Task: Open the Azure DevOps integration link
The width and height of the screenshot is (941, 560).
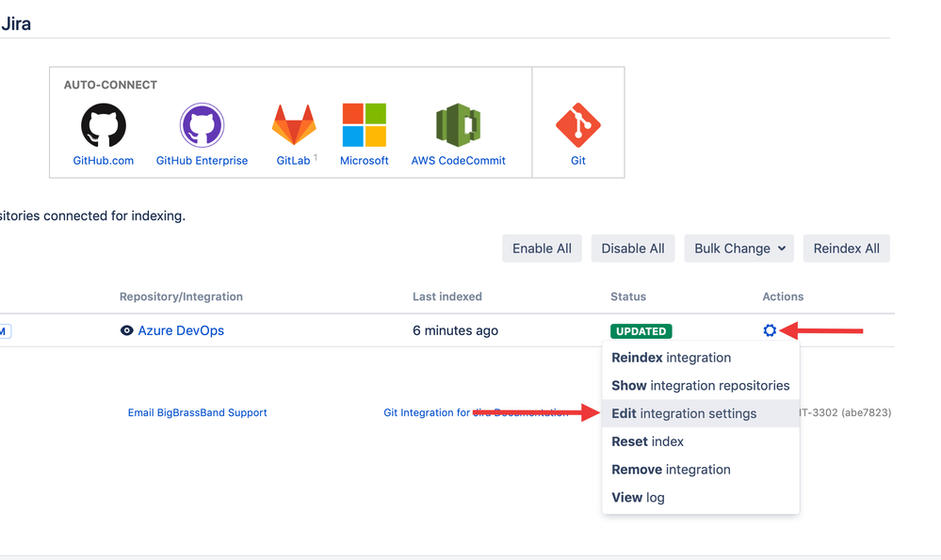Action: (181, 330)
